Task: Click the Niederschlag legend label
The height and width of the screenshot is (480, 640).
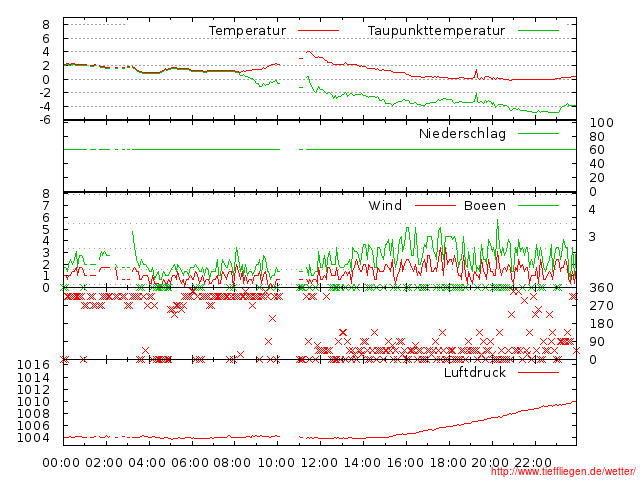Action: click(462, 133)
